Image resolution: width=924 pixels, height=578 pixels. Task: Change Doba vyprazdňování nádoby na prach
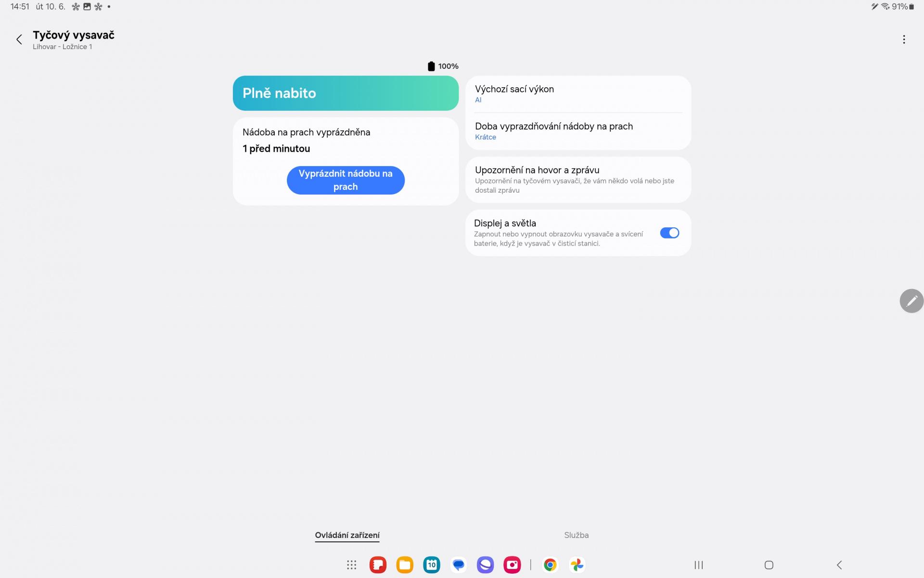point(578,131)
